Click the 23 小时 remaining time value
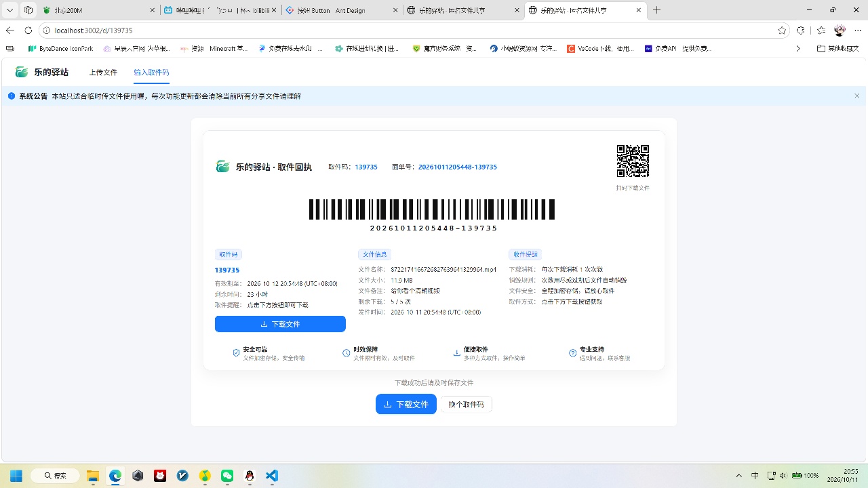The image size is (868, 488). point(258,294)
